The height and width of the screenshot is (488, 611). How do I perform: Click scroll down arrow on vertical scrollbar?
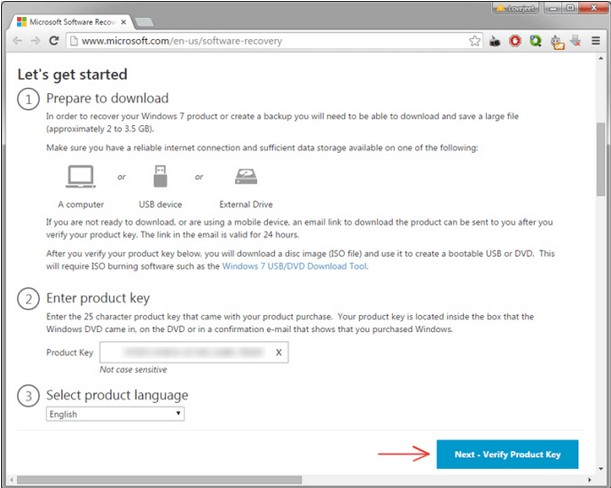click(601, 469)
